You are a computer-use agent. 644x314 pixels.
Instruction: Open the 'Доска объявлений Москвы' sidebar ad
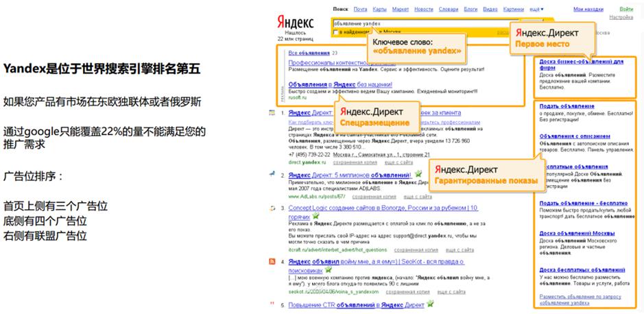click(575, 233)
